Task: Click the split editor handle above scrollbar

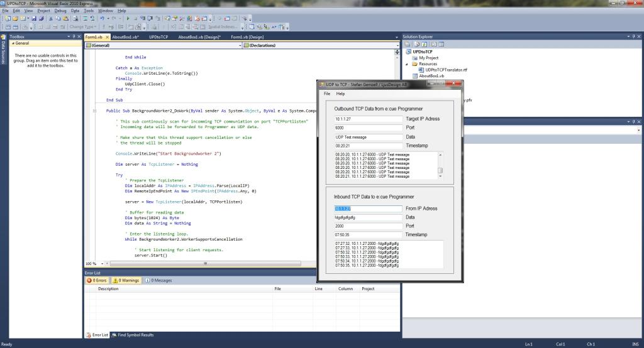Action: coord(397,52)
